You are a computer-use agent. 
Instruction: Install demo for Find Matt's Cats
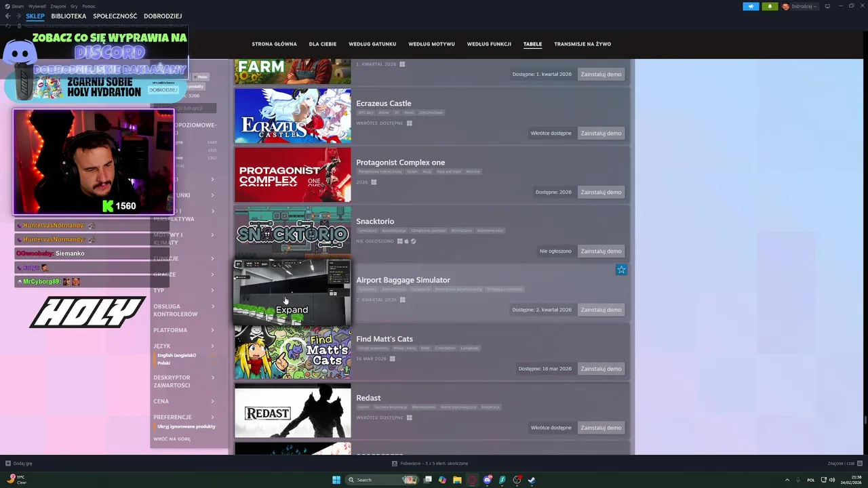point(601,369)
